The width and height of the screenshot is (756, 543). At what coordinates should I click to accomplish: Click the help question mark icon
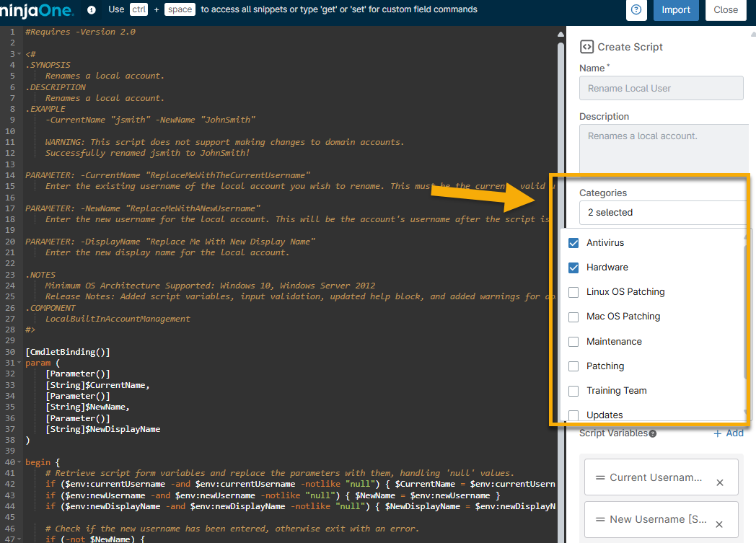pos(636,10)
